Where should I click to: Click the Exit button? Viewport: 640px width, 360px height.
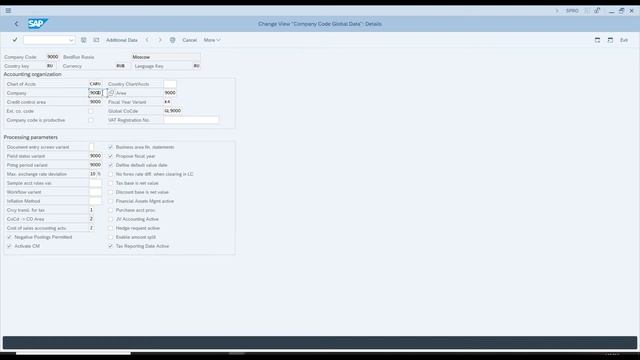click(x=624, y=40)
